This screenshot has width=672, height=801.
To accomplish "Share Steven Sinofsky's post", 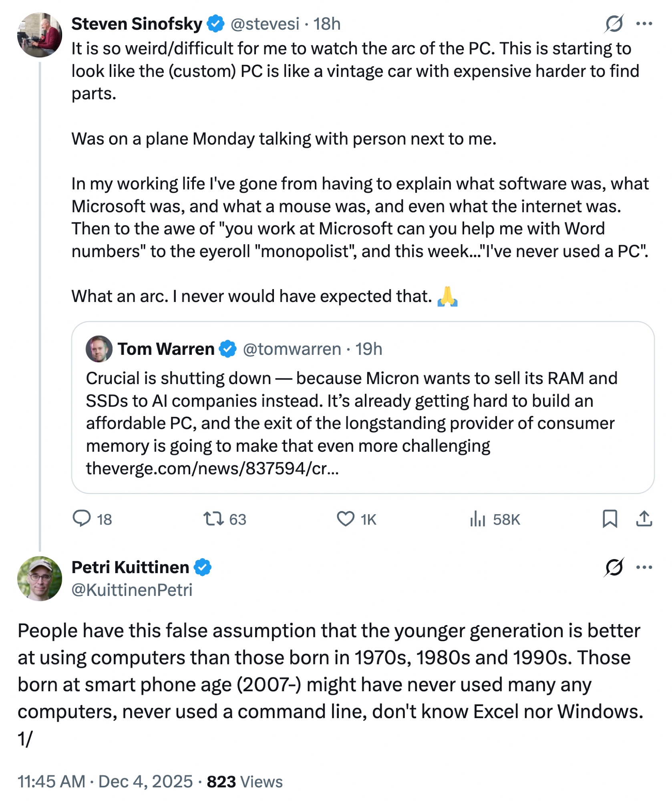I will [x=644, y=518].
